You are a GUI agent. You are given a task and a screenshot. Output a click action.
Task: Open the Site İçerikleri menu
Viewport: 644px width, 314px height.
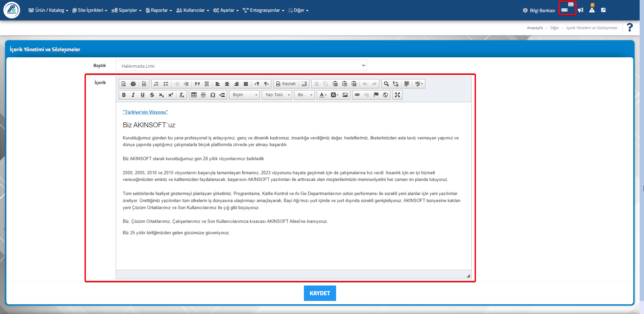point(90,10)
